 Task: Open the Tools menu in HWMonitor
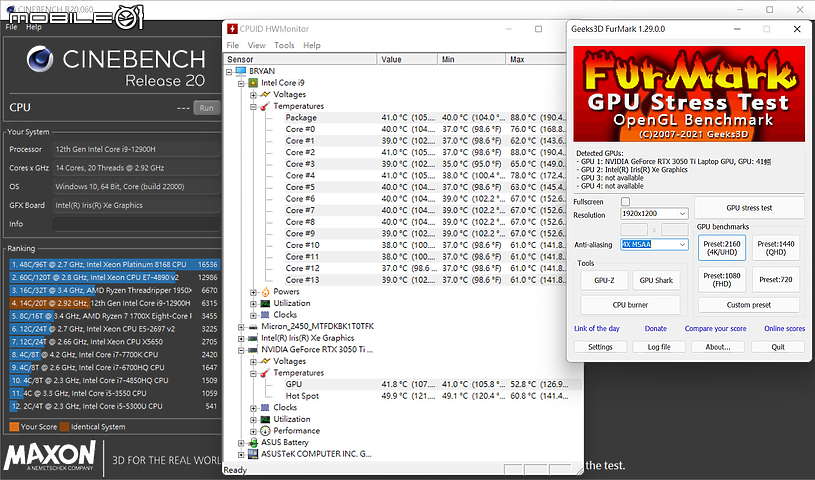[284, 45]
